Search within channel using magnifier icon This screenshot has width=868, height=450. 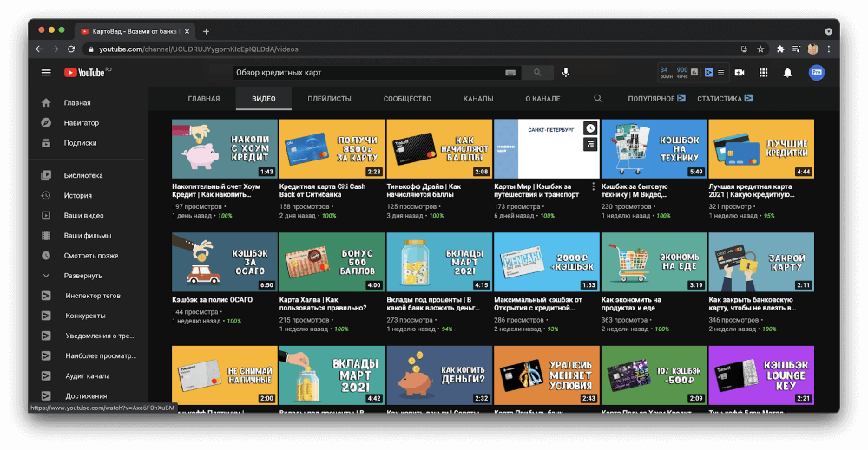pos(598,99)
